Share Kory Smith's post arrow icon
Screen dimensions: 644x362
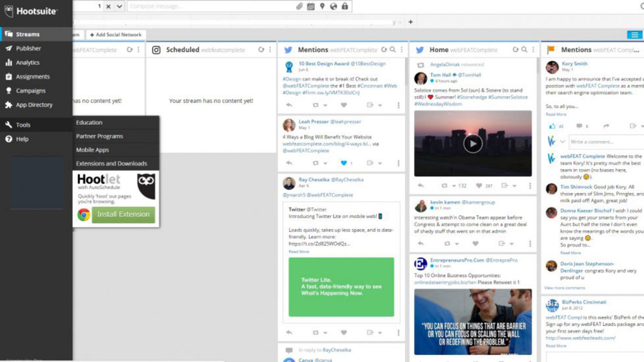(606, 126)
